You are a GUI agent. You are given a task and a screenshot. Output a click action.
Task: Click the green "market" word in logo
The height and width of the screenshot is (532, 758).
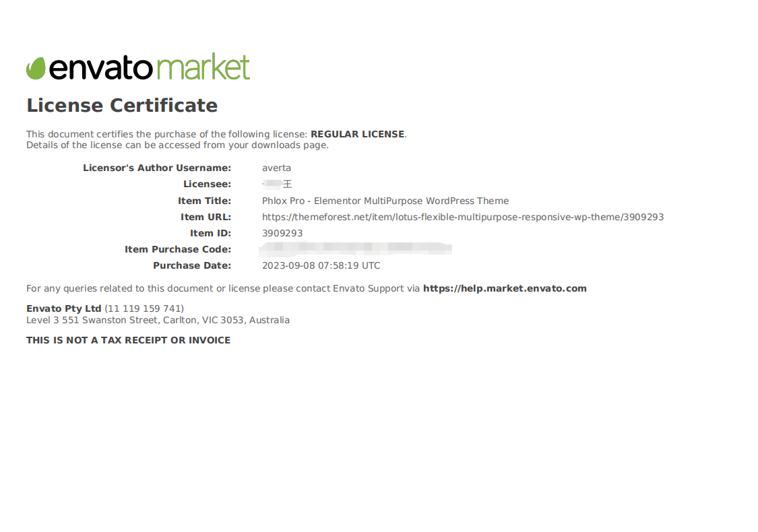click(203, 67)
